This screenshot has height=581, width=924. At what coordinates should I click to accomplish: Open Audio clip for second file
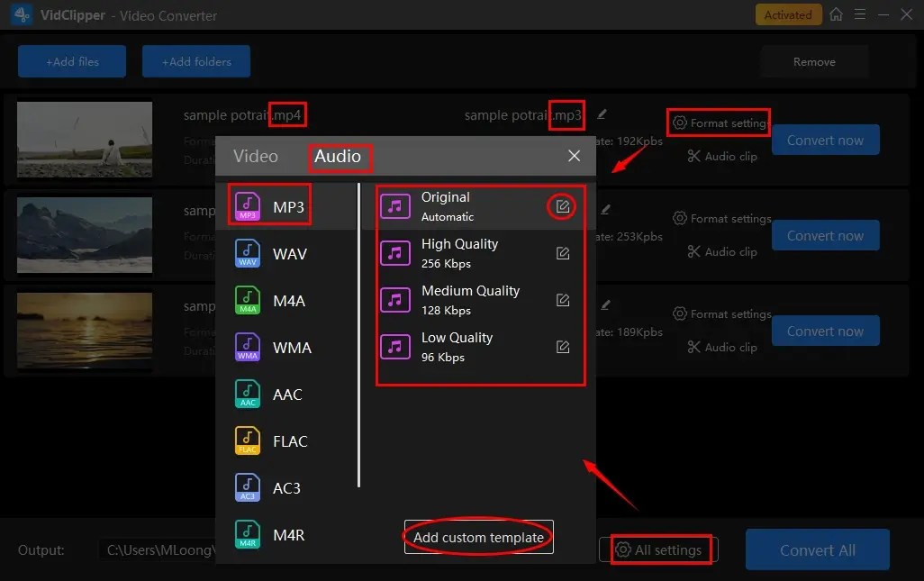[722, 251]
